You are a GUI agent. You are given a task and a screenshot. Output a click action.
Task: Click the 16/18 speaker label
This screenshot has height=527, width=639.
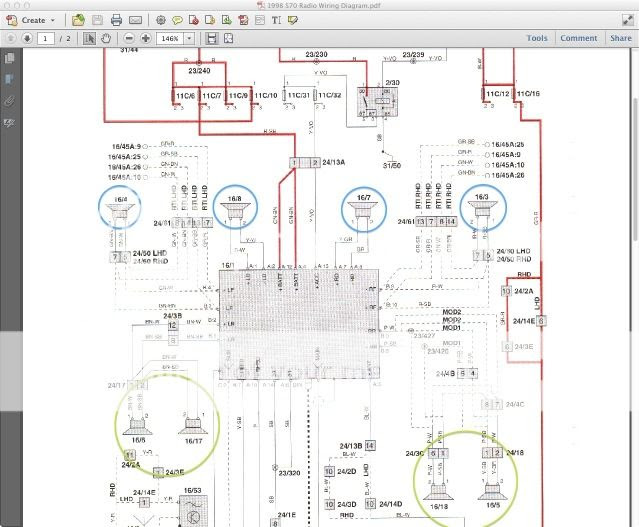point(439,507)
